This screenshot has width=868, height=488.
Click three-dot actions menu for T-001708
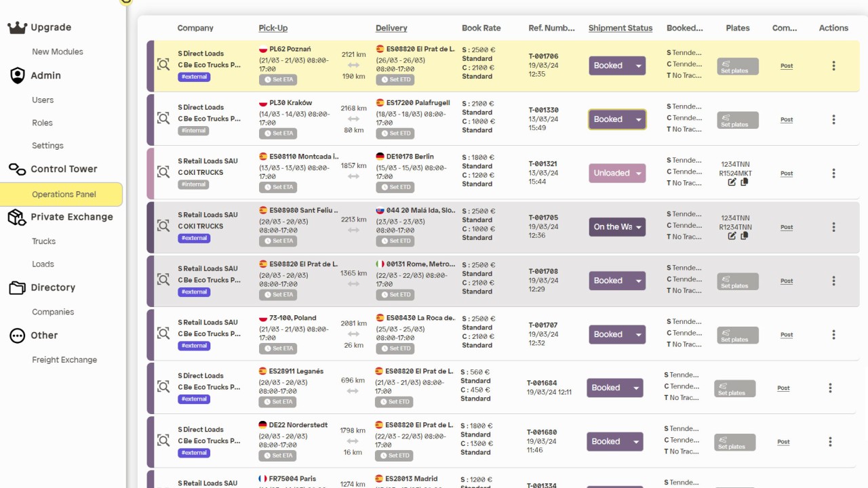(833, 281)
